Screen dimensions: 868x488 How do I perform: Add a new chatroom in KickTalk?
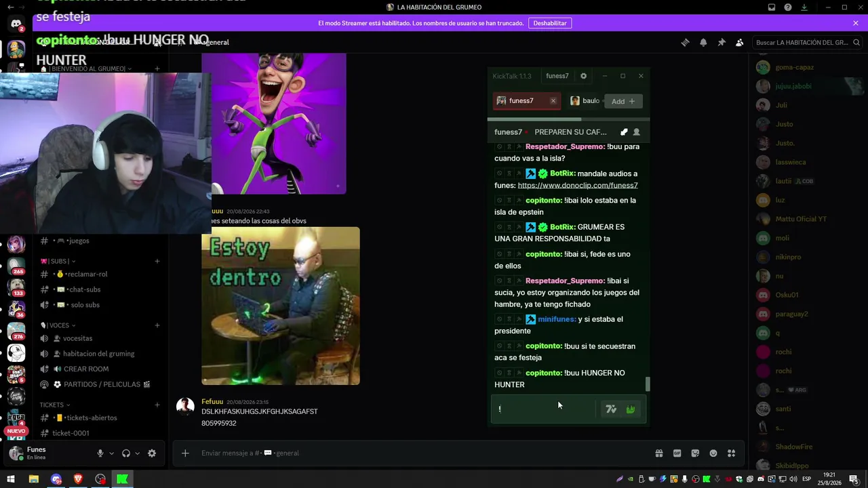tap(623, 101)
